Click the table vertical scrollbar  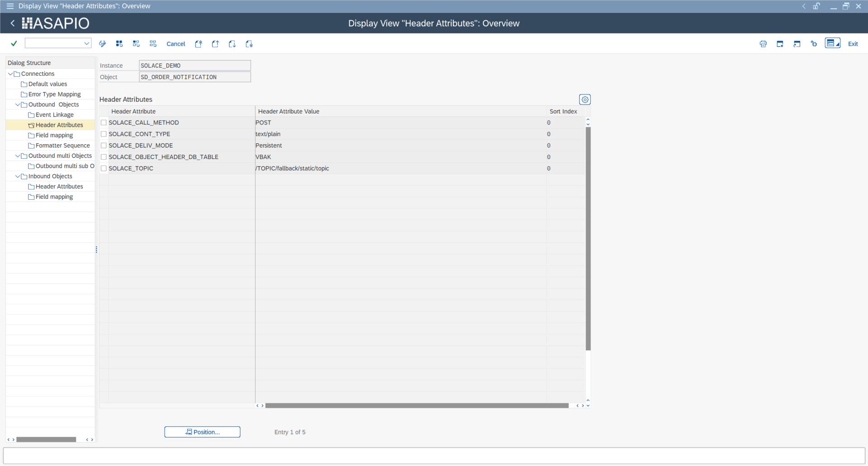click(588, 239)
